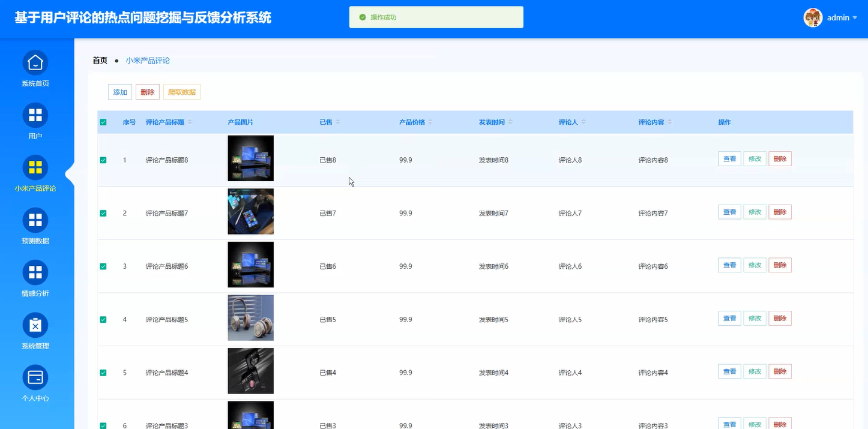The width and height of the screenshot is (868, 429).
Task: Sort by 已售 column arrows
Action: click(337, 122)
